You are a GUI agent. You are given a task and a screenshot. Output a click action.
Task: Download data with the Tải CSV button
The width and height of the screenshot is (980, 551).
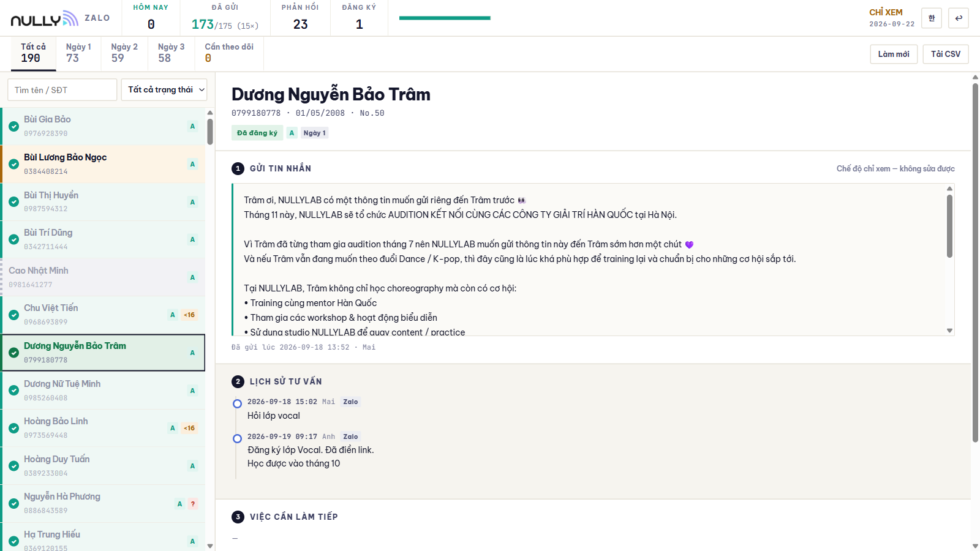(x=946, y=54)
